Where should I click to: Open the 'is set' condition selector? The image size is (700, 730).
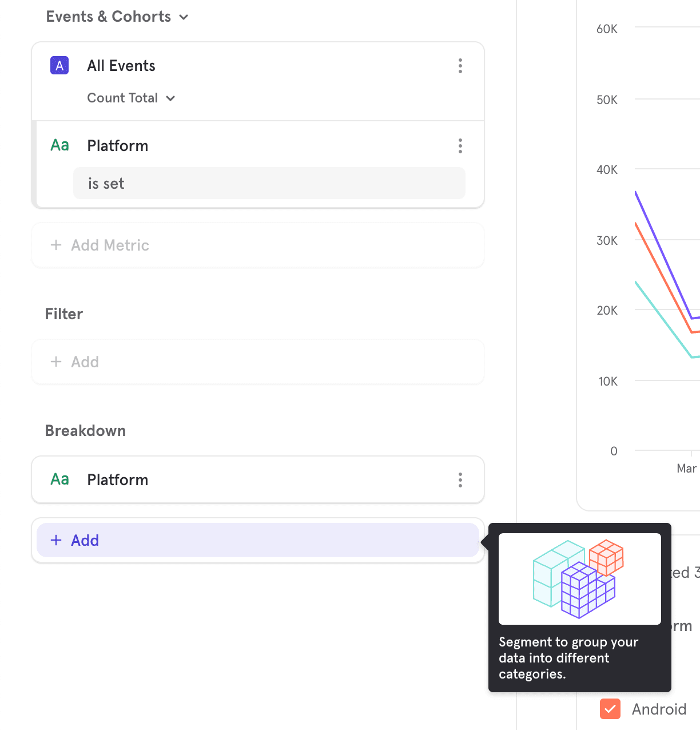(269, 183)
